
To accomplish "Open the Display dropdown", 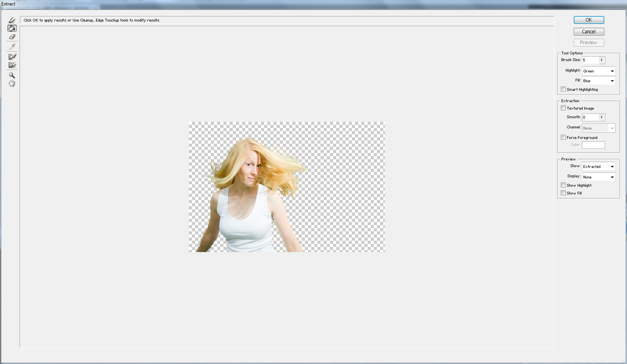I will tap(598, 177).
